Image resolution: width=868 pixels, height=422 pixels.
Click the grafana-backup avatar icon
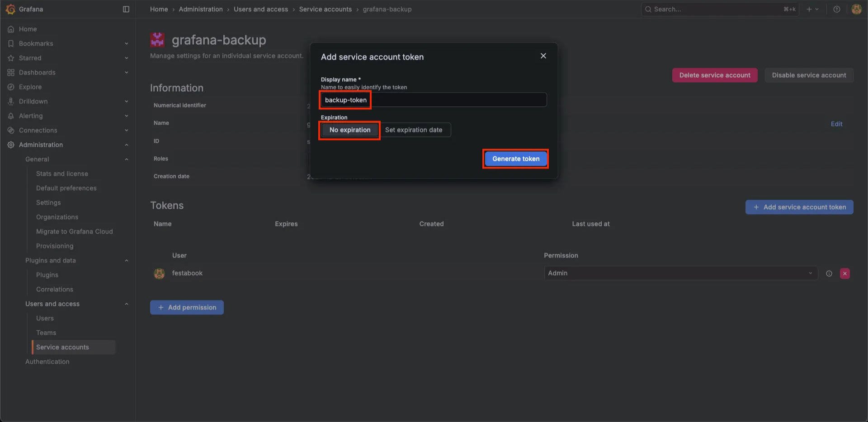pos(157,40)
